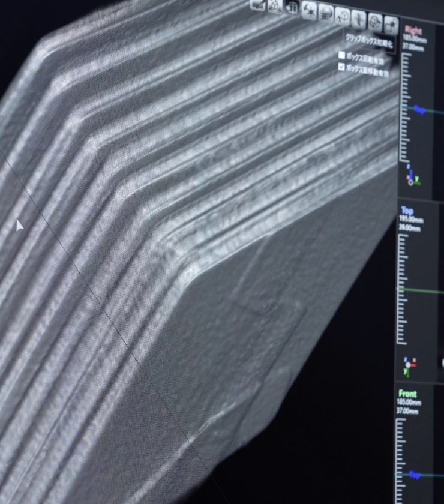The height and width of the screenshot is (504, 444).
Task: Select the Front view label
Action: [407, 394]
